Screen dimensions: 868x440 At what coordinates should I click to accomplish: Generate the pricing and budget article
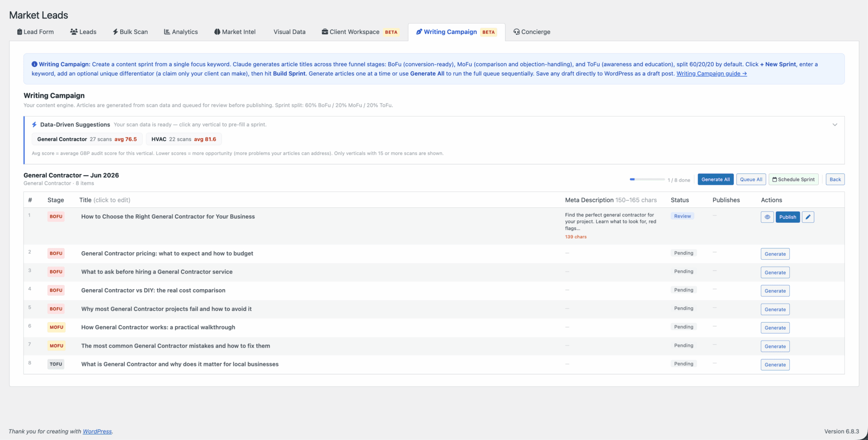coord(775,254)
